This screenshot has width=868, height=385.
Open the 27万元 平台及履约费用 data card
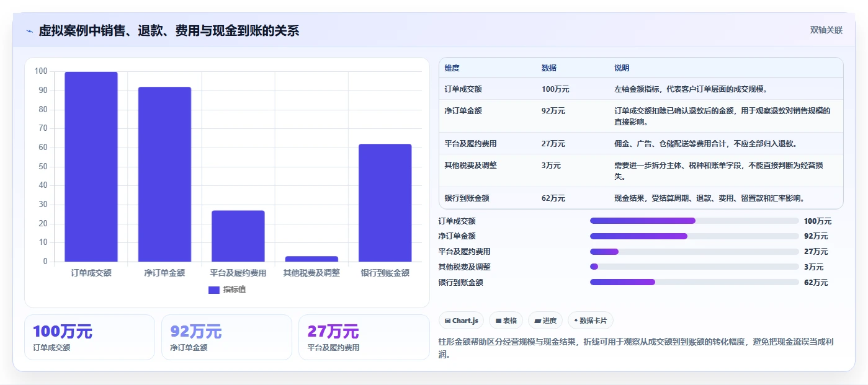[x=364, y=337]
